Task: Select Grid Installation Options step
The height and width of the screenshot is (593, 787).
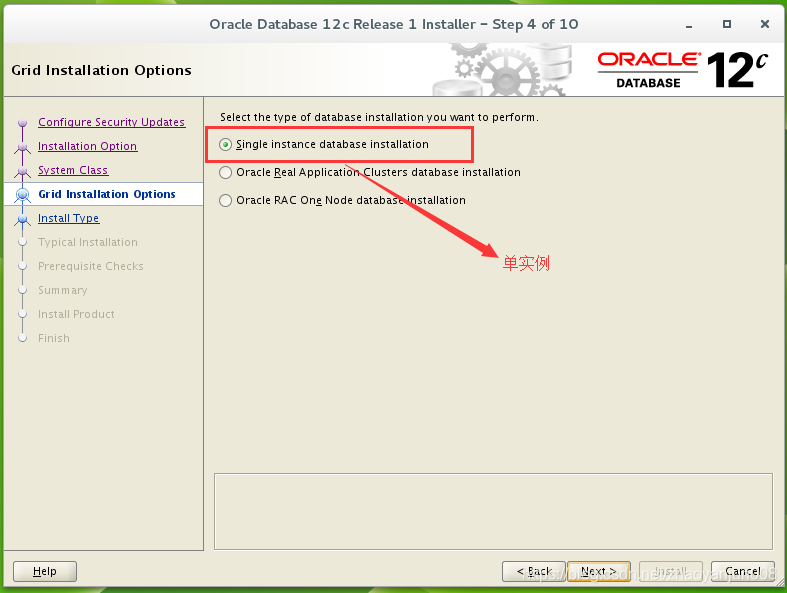Action: click(107, 194)
